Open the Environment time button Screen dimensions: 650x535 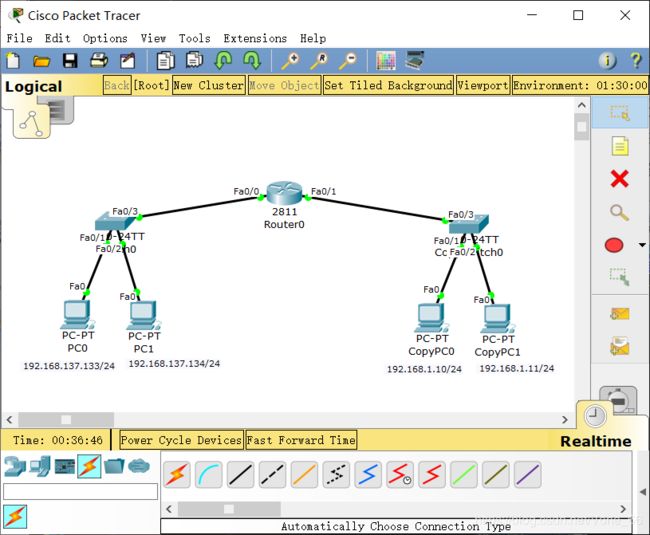tap(580, 85)
